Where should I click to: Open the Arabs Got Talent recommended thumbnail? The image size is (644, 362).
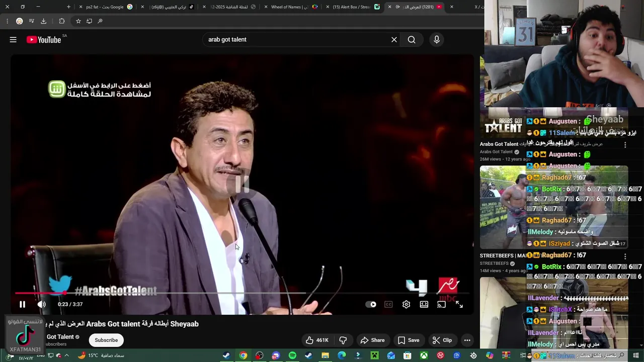click(553, 123)
